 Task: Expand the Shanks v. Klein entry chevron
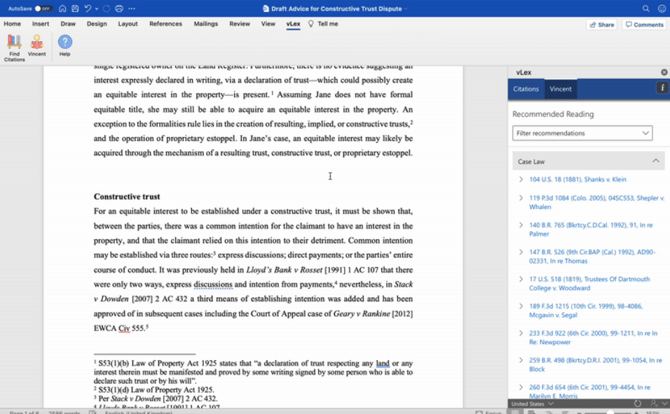[521, 179]
